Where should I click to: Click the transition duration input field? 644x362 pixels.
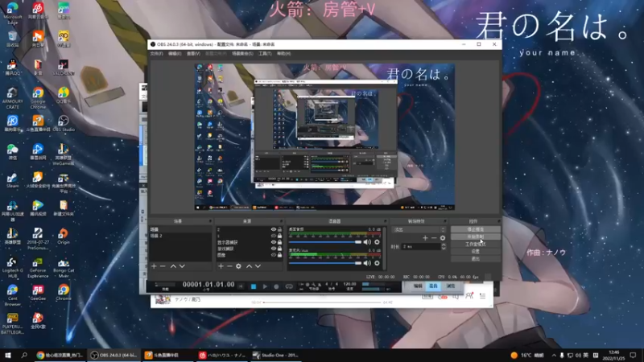coord(420,246)
